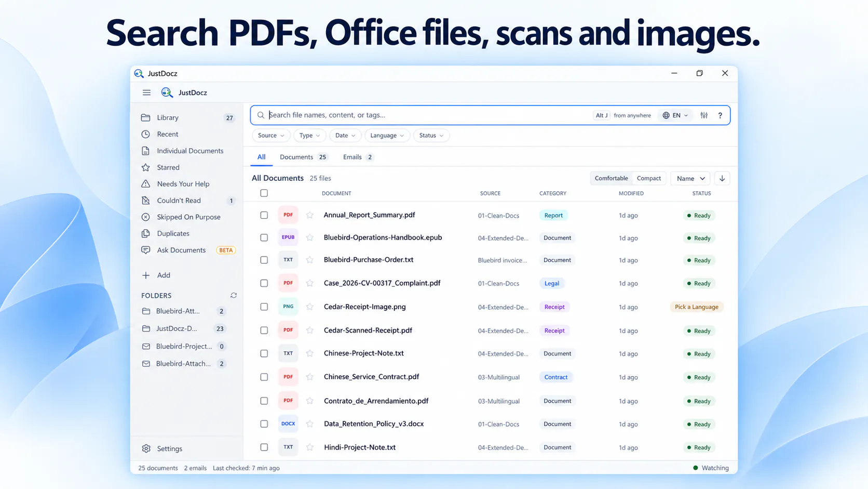This screenshot has width=868, height=489.
Task: Star Annual_Report_Summary.pdf
Action: click(x=310, y=215)
